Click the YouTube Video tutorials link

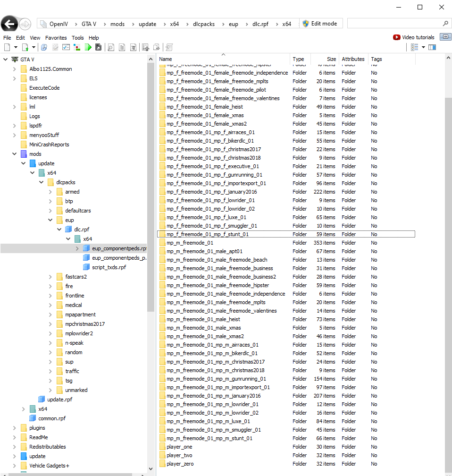point(414,37)
